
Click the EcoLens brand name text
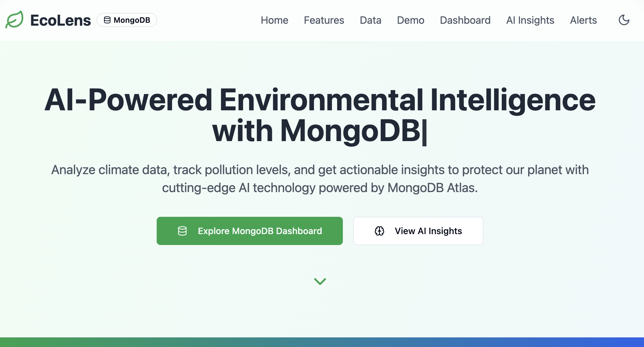(x=60, y=20)
